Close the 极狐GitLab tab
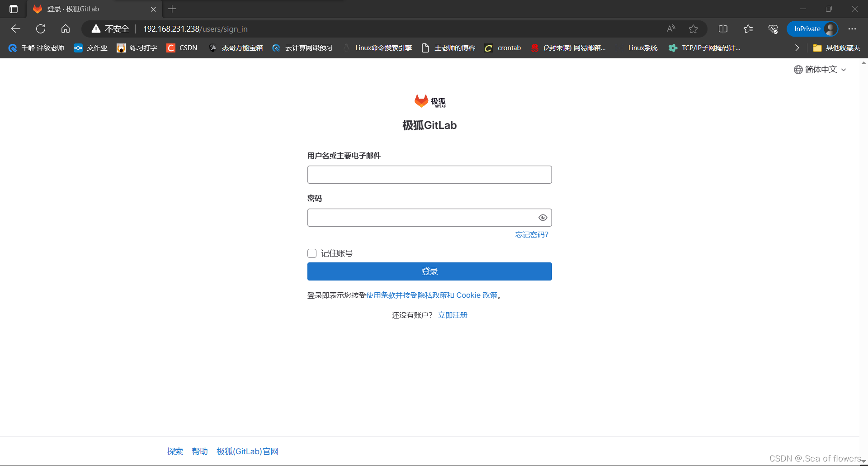Screen dimensions: 868x466 153,9
